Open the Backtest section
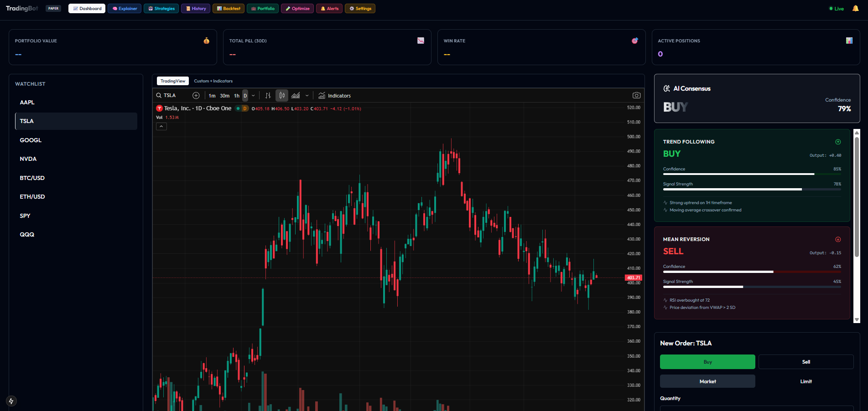This screenshot has width=868, height=411. pos(228,8)
